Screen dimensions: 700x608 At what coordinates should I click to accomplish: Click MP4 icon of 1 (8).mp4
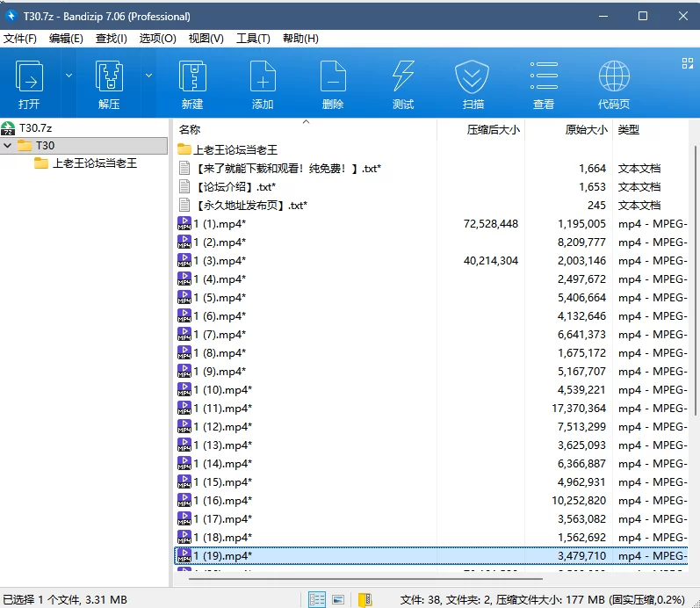[x=184, y=352]
